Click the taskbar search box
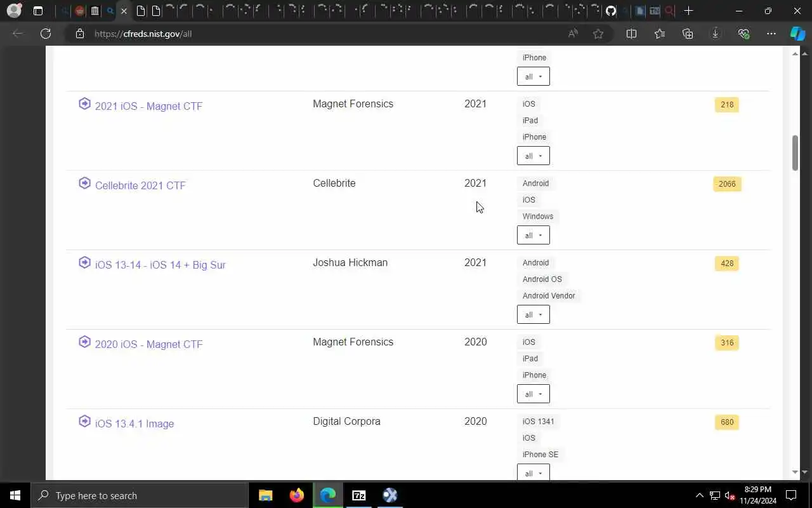This screenshot has height=508, width=812. pyautogui.click(x=140, y=495)
